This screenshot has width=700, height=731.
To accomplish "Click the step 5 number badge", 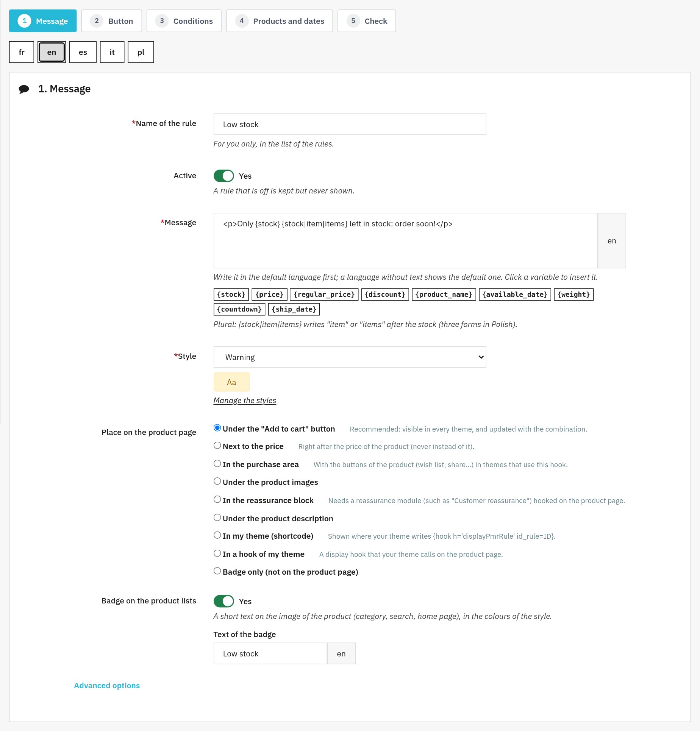I will pos(353,21).
